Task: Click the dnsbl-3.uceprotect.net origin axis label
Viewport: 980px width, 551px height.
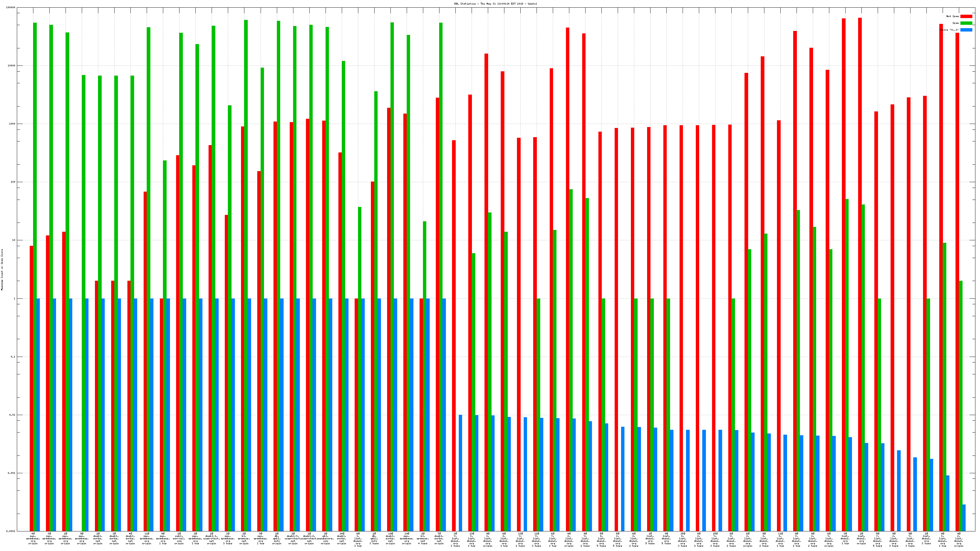Action: 293,539
